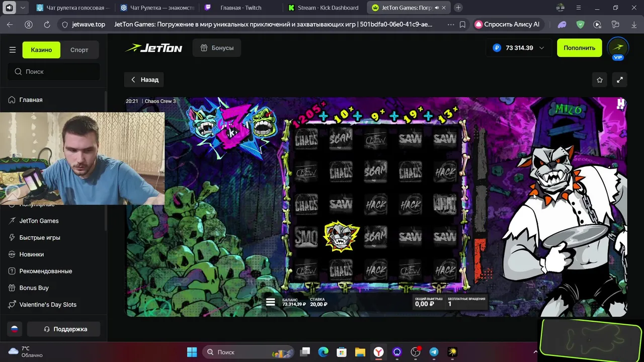Viewport: 644px width, 362px height.
Task: Open the VIP profile avatar
Action: point(618,48)
